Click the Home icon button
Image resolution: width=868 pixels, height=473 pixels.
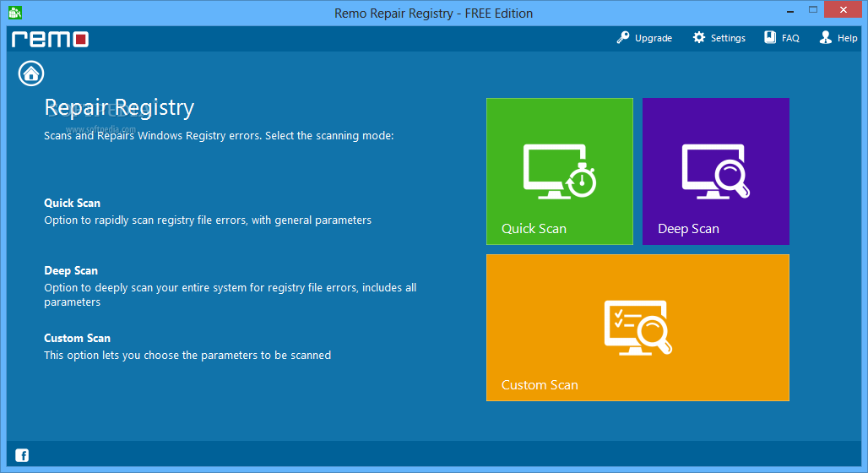click(31, 73)
